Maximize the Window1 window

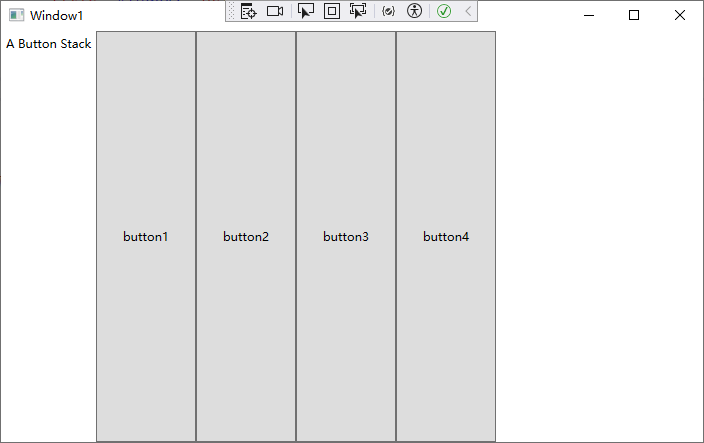click(634, 15)
